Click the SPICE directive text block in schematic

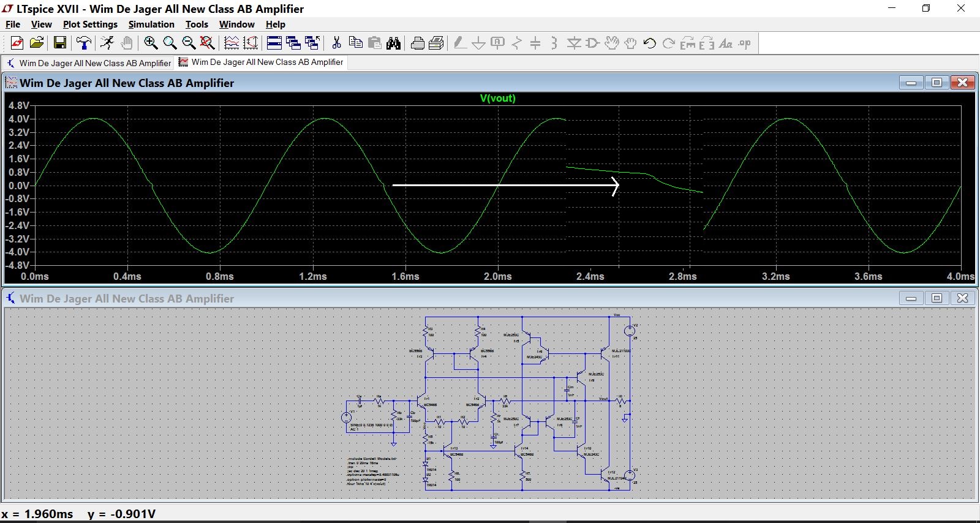(373, 471)
